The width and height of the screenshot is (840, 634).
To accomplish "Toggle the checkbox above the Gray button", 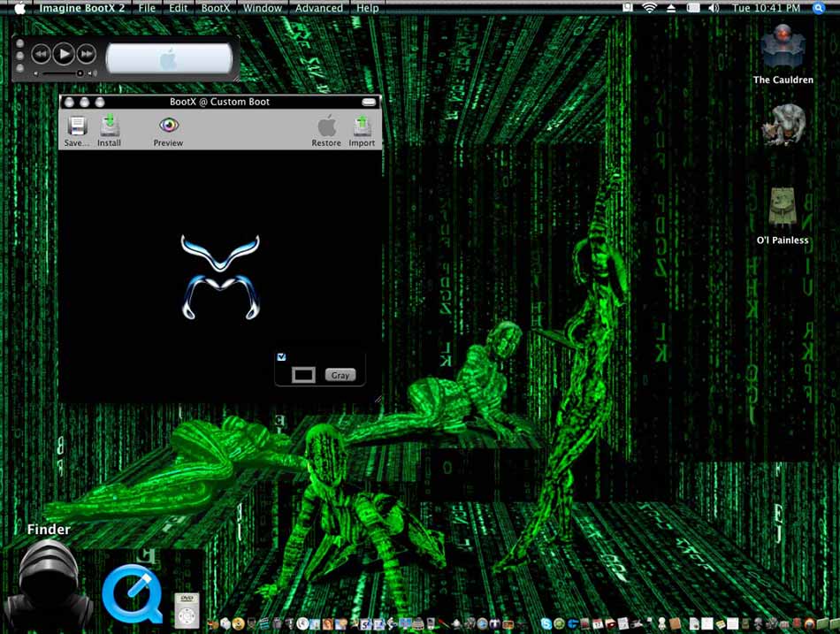I will click(x=281, y=357).
